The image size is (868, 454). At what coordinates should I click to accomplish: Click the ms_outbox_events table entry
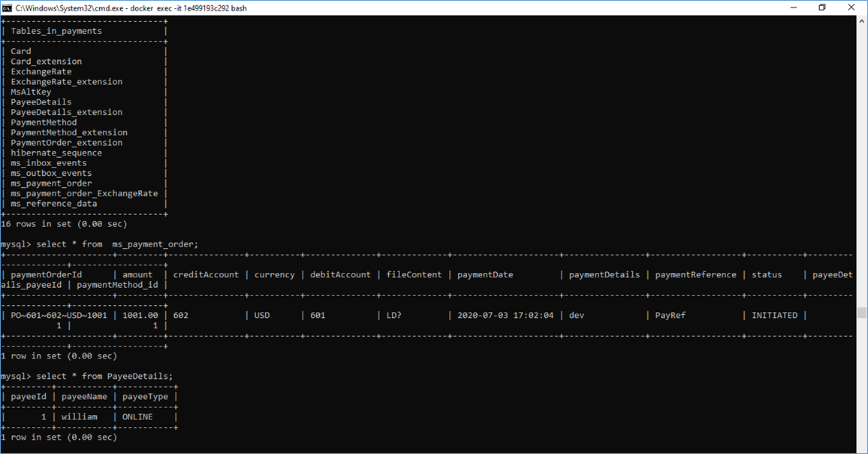pyautogui.click(x=51, y=173)
